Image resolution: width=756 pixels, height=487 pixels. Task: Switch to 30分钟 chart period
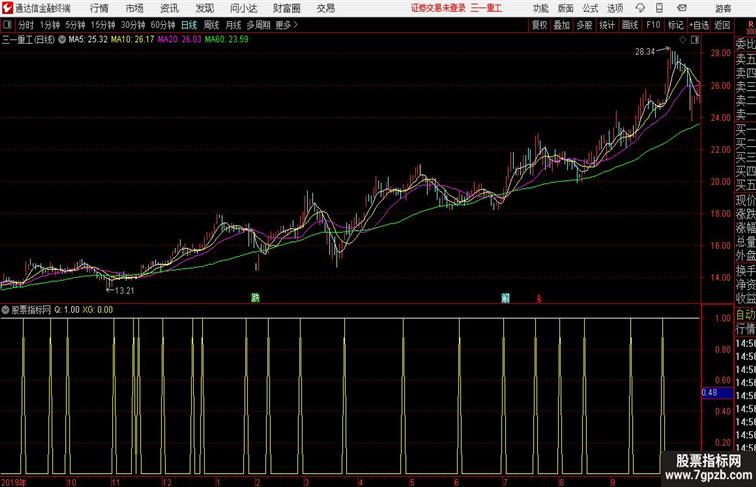click(x=133, y=25)
